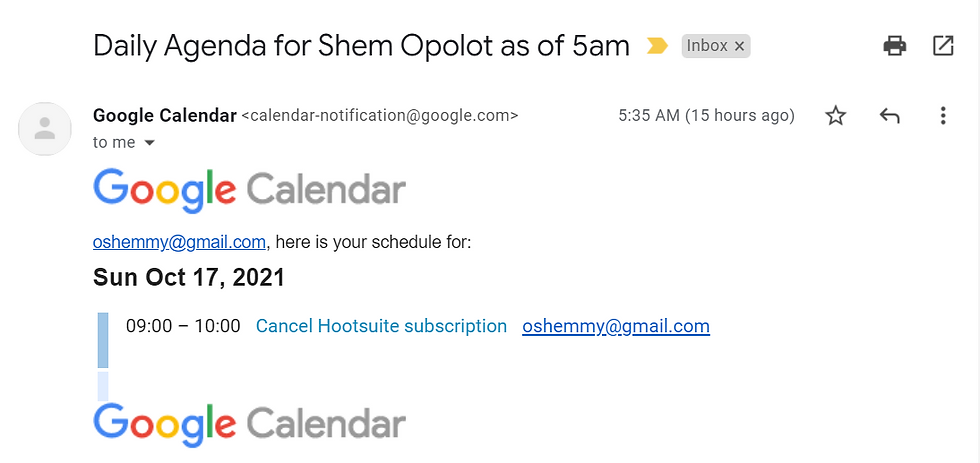Reply using the arrow icon
980x463 pixels.
(889, 116)
